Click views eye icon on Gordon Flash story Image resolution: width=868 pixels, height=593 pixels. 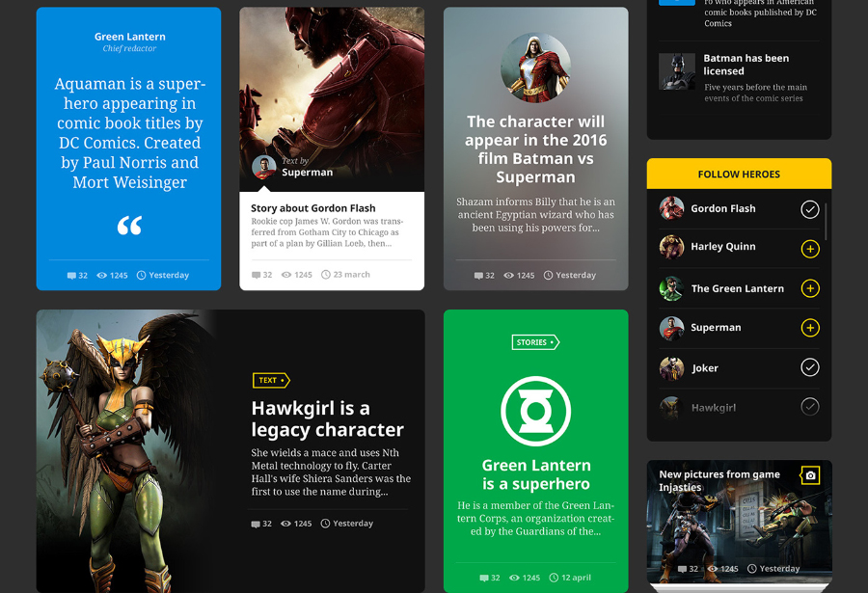point(286,275)
